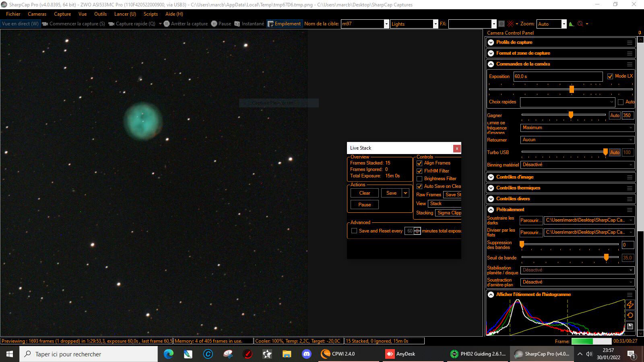Switch to AnyDesk in the taskbar
644x362 pixels.
point(413,354)
